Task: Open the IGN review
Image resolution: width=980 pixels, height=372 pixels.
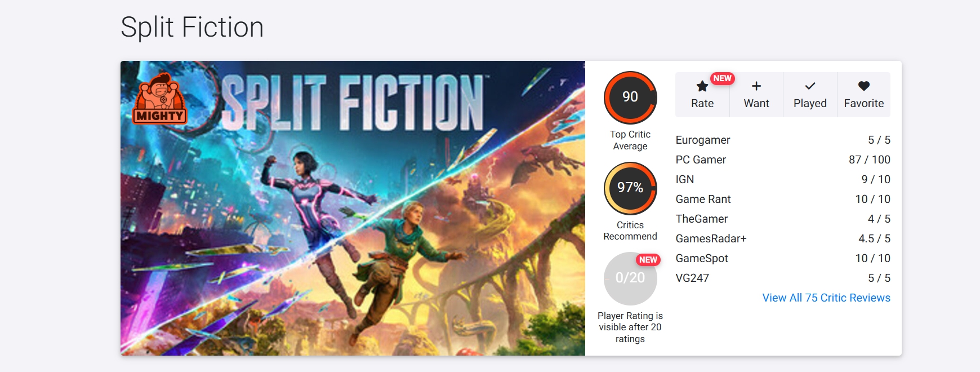Action: tap(685, 179)
